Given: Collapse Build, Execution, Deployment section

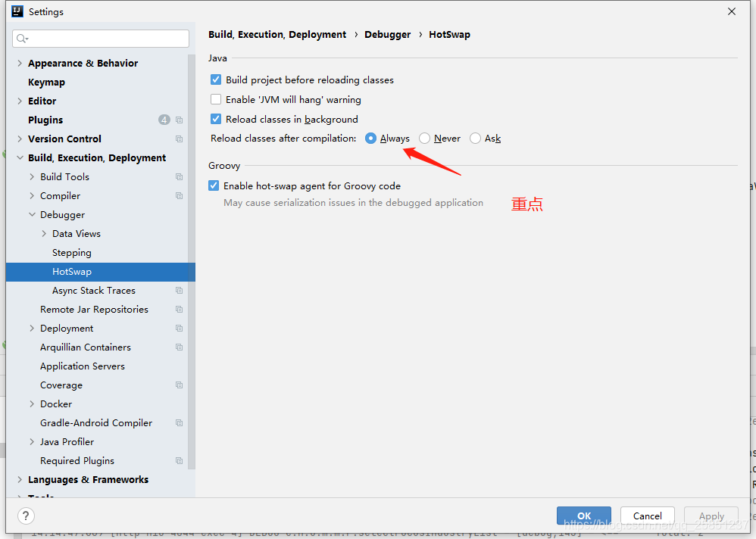Looking at the screenshot, I should point(20,157).
